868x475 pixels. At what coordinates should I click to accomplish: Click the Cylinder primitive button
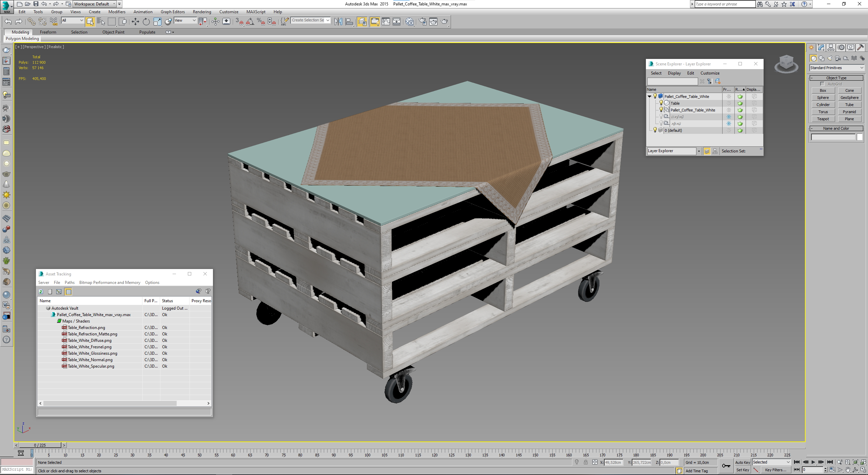823,105
